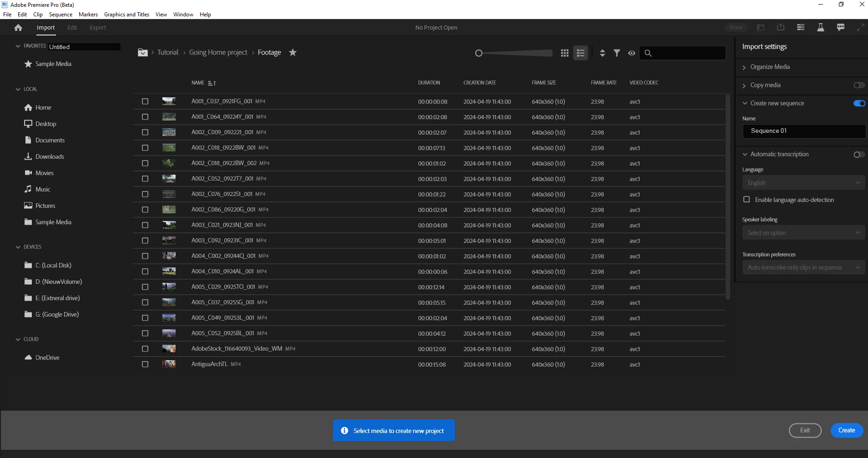This screenshot has height=458, width=868.
Task: Click the Share button
Action: point(736,27)
